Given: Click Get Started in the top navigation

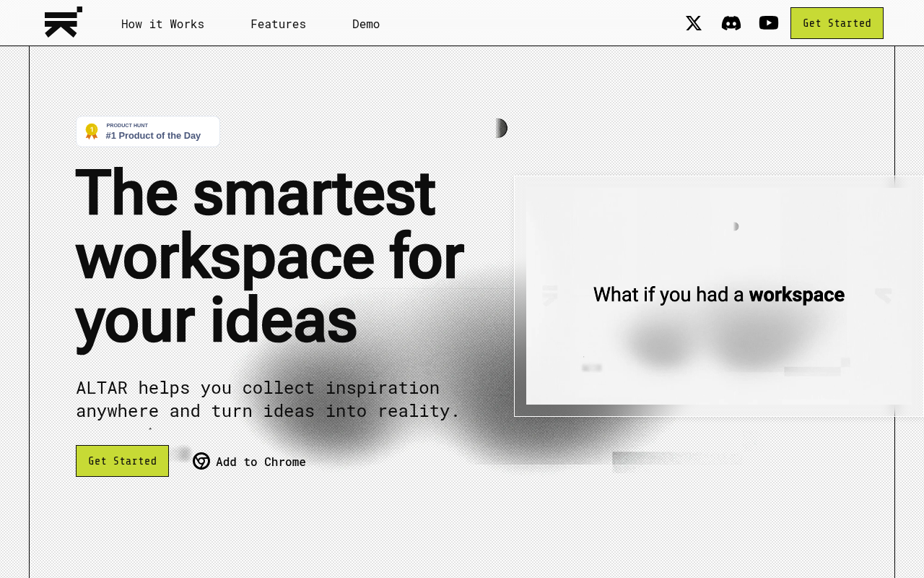Looking at the screenshot, I should (837, 22).
